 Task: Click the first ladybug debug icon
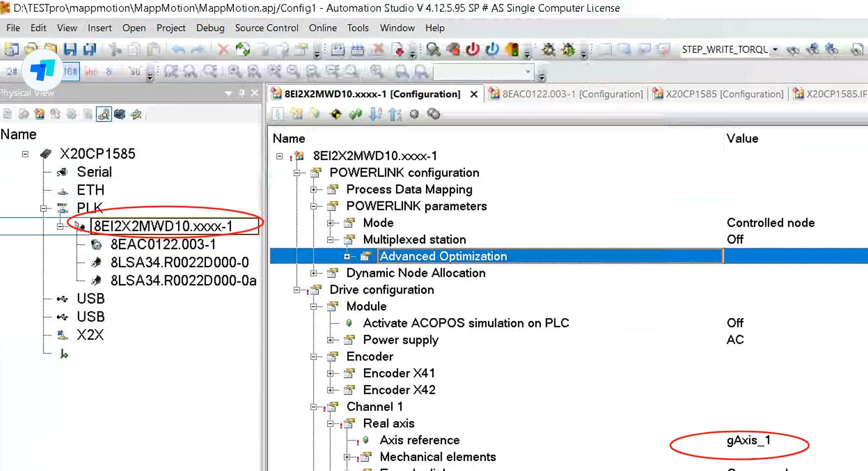click(x=549, y=50)
